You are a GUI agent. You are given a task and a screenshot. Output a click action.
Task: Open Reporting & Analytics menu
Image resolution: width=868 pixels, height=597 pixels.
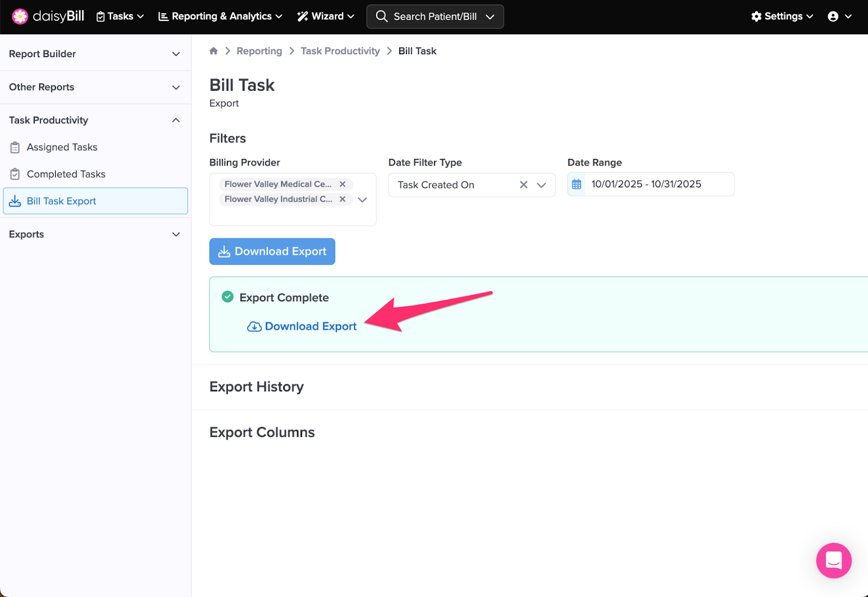coord(220,16)
